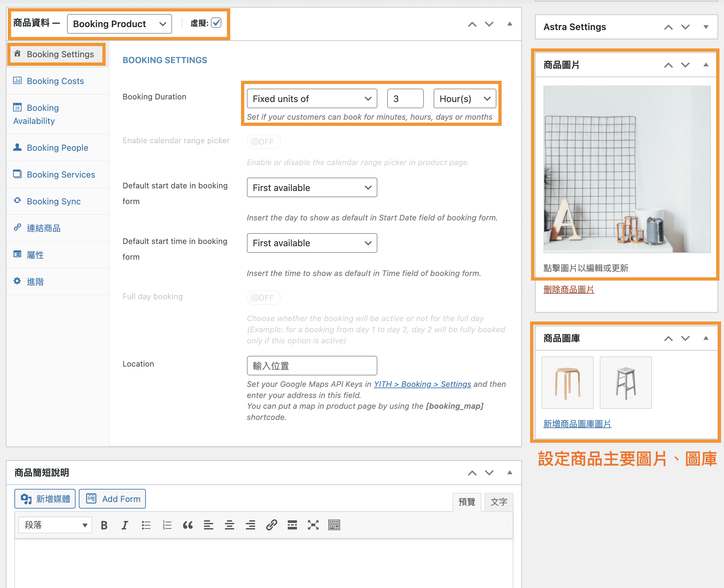This screenshot has width=724, height=588.
Task: Open the Hour(s) unit dropdown
Action: pos(464,98)
